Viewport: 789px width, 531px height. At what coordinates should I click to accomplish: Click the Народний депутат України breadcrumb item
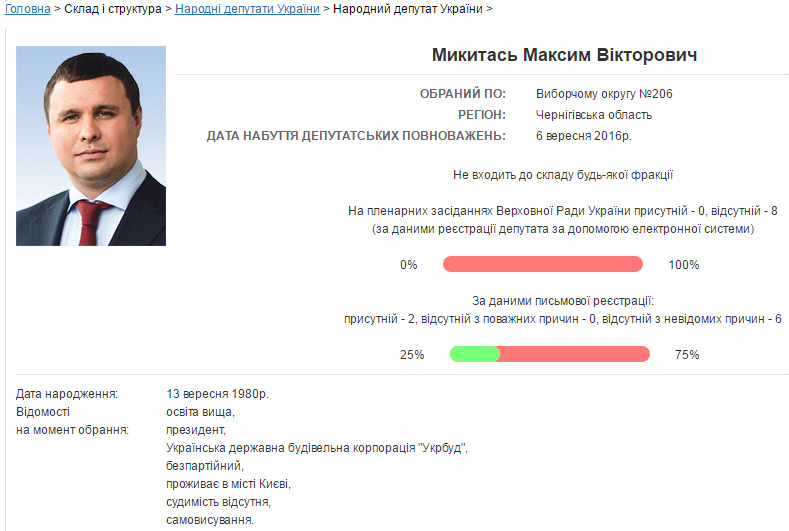407,8
